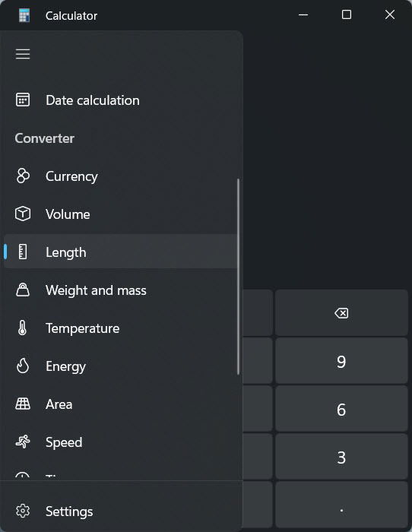Click the Date calculation calendar icon
Image resolution: width=412 pixels, height=532 pixels.
click(23, 100)
